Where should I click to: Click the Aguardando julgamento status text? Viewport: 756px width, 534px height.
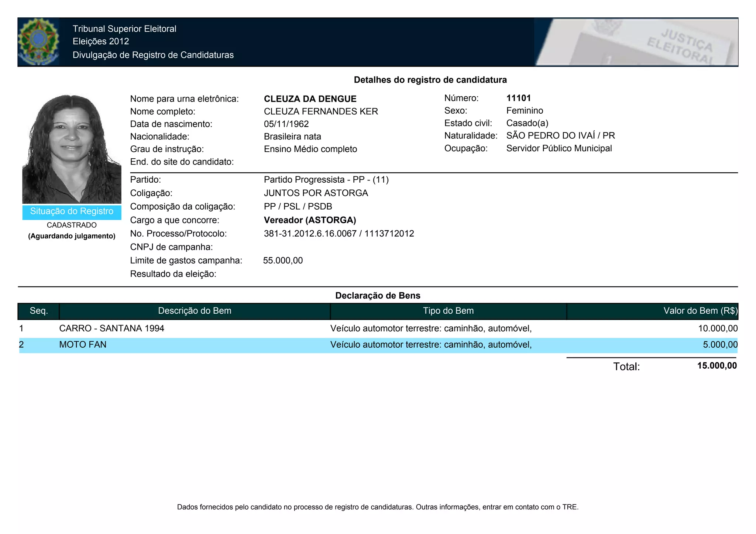(72, 236)
